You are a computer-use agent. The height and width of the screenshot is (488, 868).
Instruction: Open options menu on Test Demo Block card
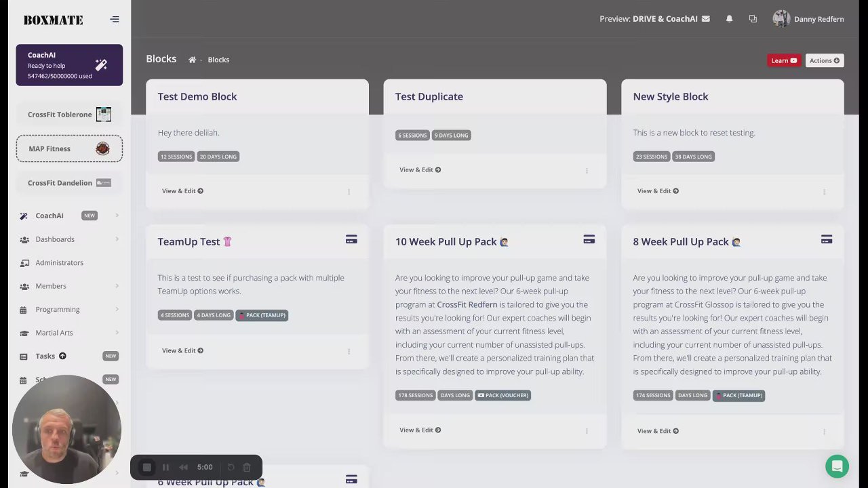[x=349, y=191]
